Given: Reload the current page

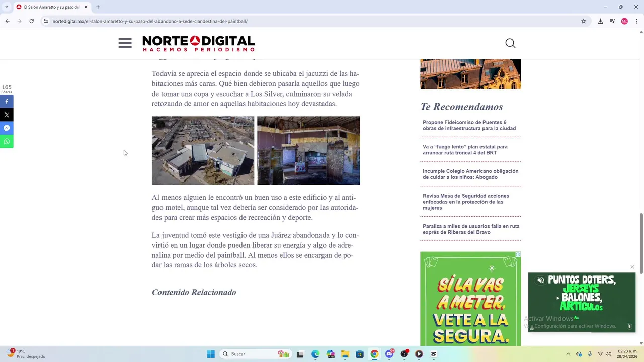Looking at the screenshot, I should pyautogui.click(x=31, y=21).
